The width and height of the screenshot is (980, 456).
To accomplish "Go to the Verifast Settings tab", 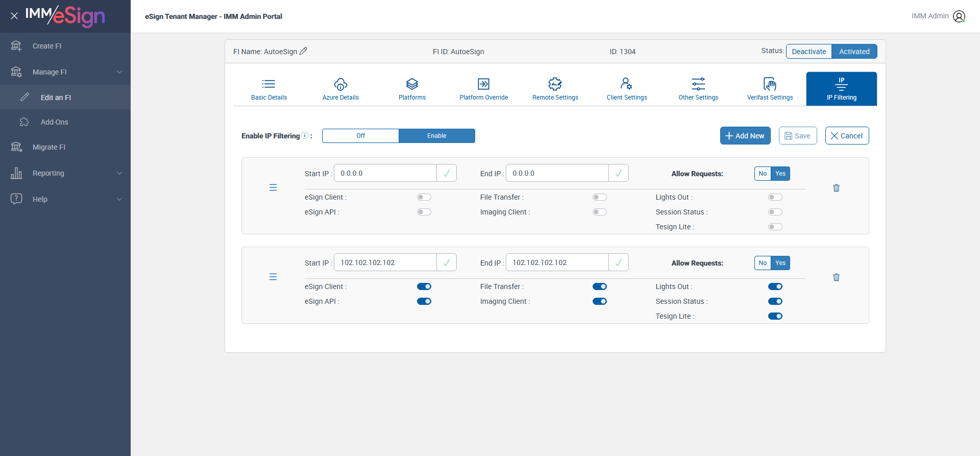I will 770,89.
